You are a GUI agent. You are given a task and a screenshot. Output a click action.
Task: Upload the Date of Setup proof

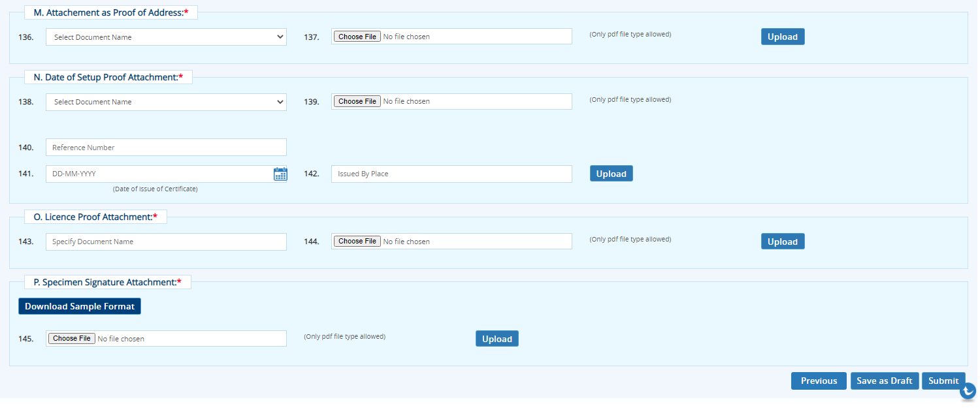611,174
